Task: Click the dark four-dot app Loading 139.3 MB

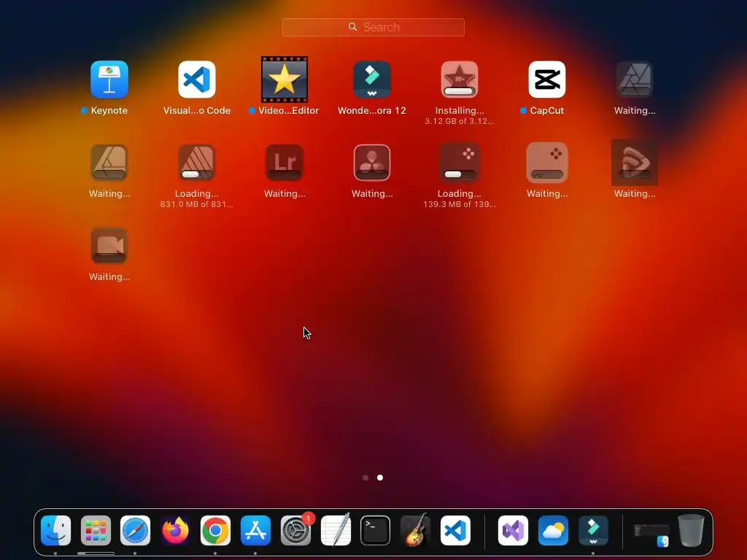Action: tap(460, 163)
